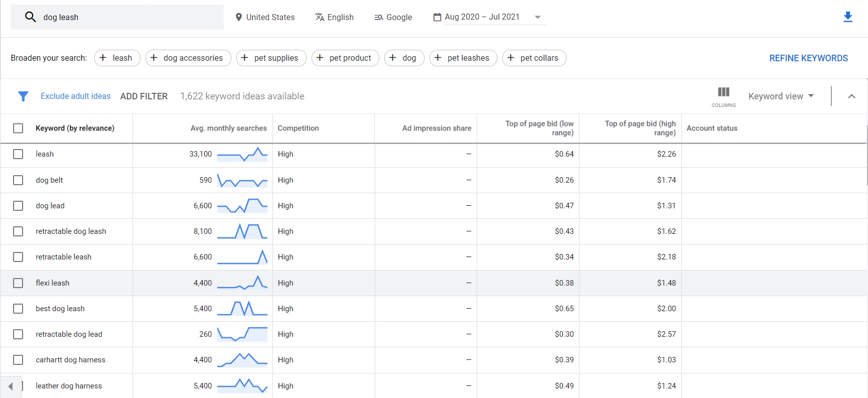Check the 'retractable dog leash' row
The width and height of the screenshot is (868, 398).
(x=18, y=231)
